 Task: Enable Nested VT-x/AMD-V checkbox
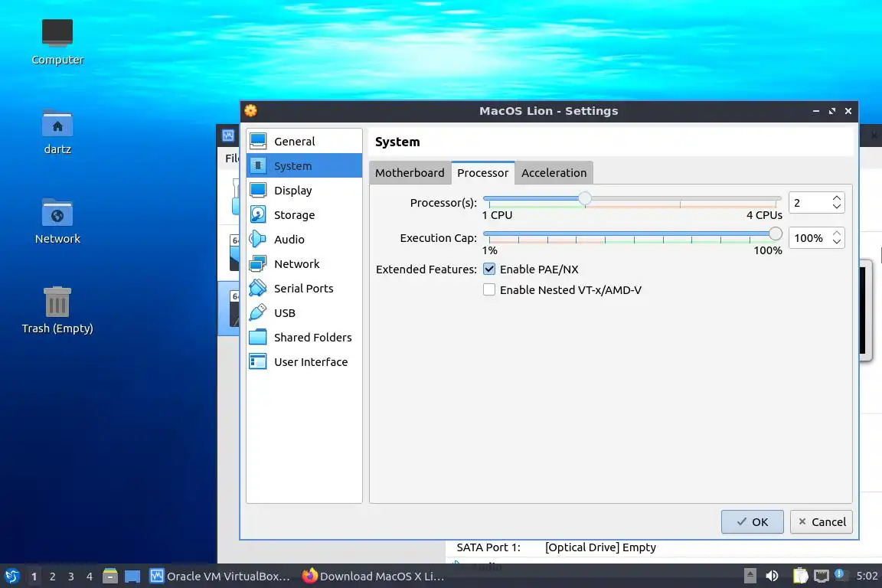[489, 289]
